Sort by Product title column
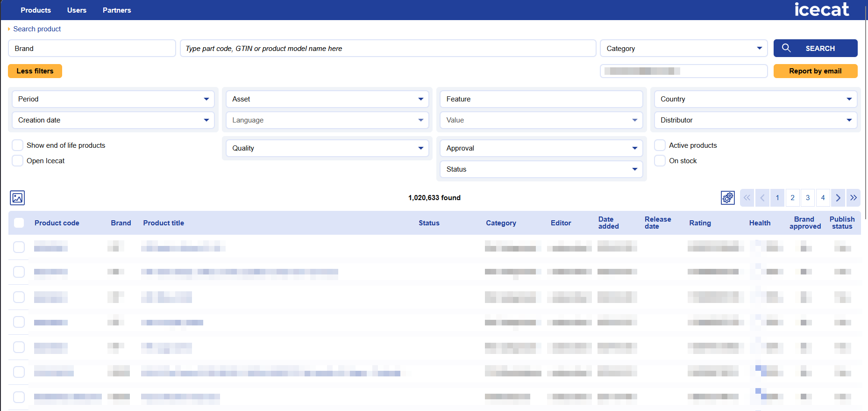This screenshot has width=868, height=411. [164, 223]
